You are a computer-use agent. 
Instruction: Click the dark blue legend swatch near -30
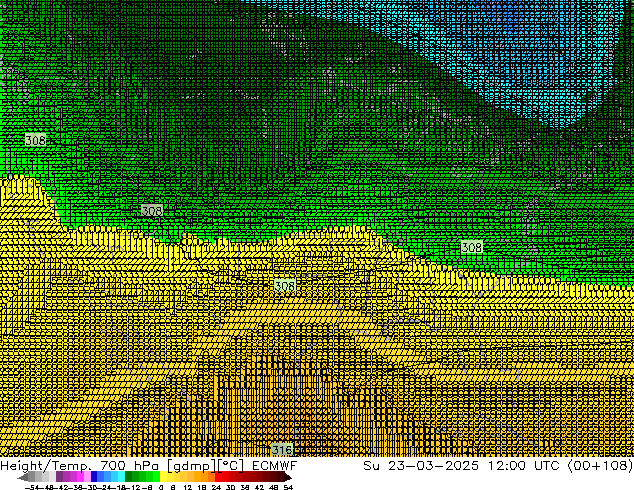coord(94,476)
